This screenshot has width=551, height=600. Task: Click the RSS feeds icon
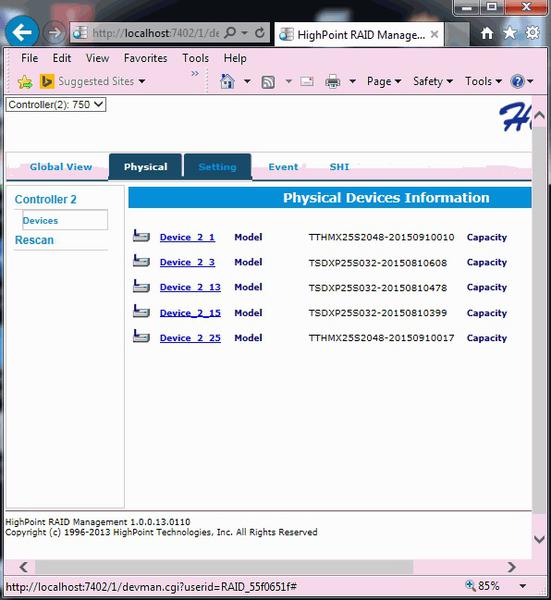268,82
